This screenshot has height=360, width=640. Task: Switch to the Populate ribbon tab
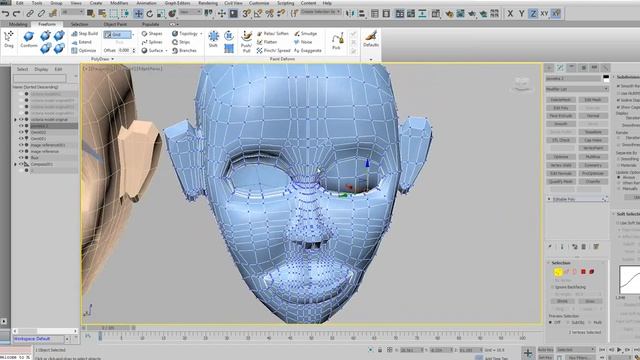(150, 24)
